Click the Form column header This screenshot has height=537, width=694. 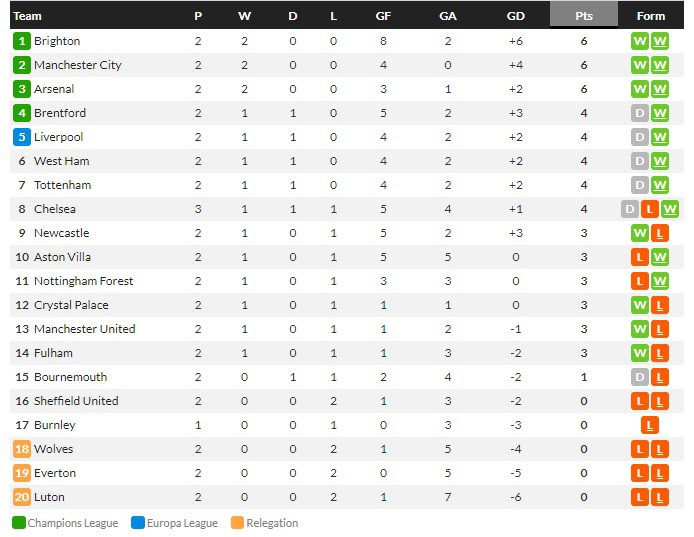[650, 15]
